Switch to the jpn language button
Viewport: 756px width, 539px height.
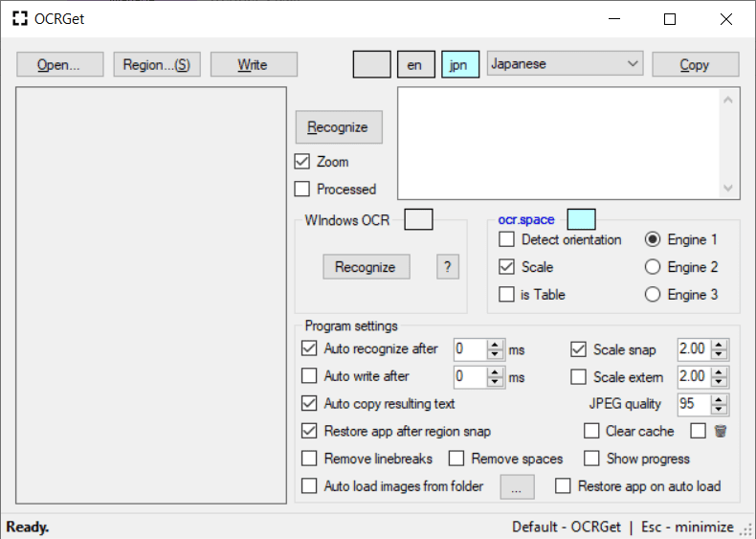click(460, 64)
